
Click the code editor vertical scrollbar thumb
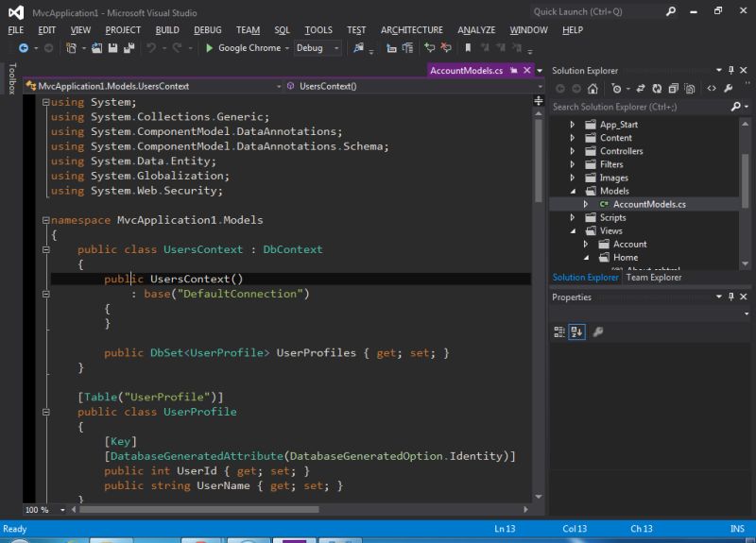(539, 160)
